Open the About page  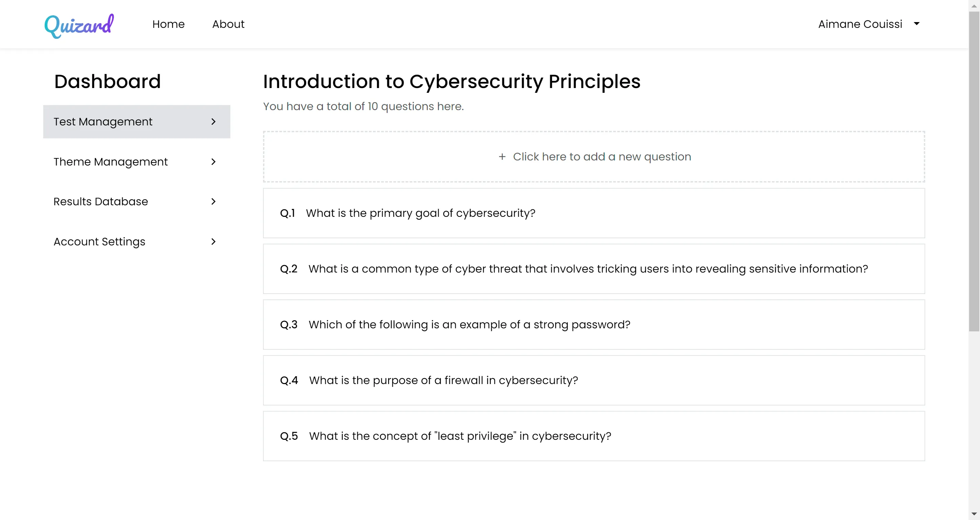(x=228, y=24)
